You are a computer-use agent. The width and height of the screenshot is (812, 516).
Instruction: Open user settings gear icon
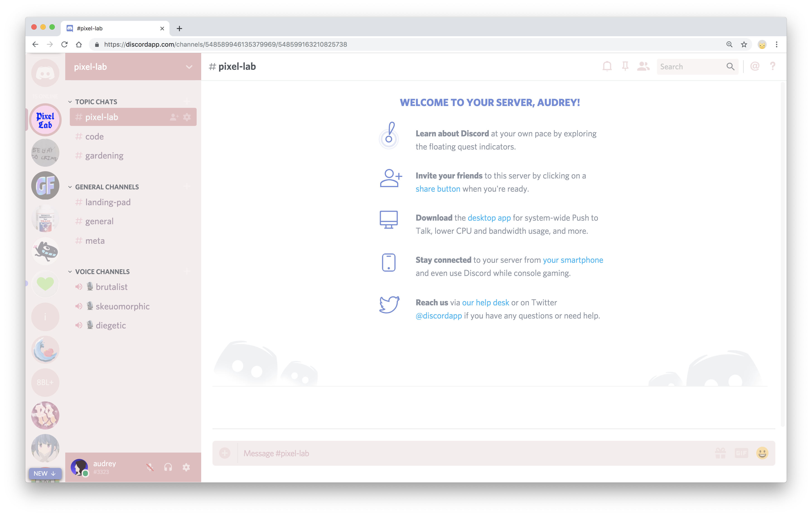[186, 467]
